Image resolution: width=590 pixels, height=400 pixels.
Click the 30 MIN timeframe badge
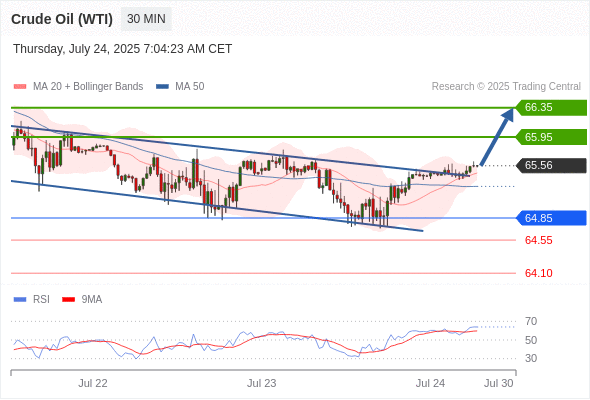pos(146,19)
